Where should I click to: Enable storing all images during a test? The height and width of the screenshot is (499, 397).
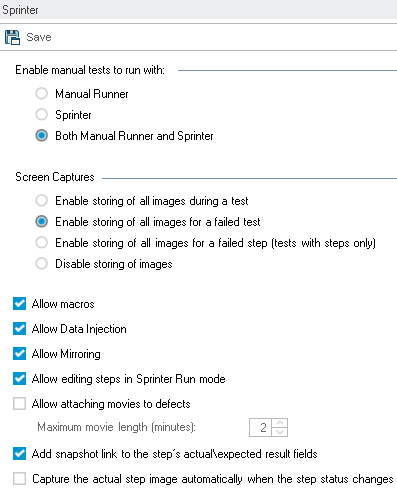click(41, 201)
